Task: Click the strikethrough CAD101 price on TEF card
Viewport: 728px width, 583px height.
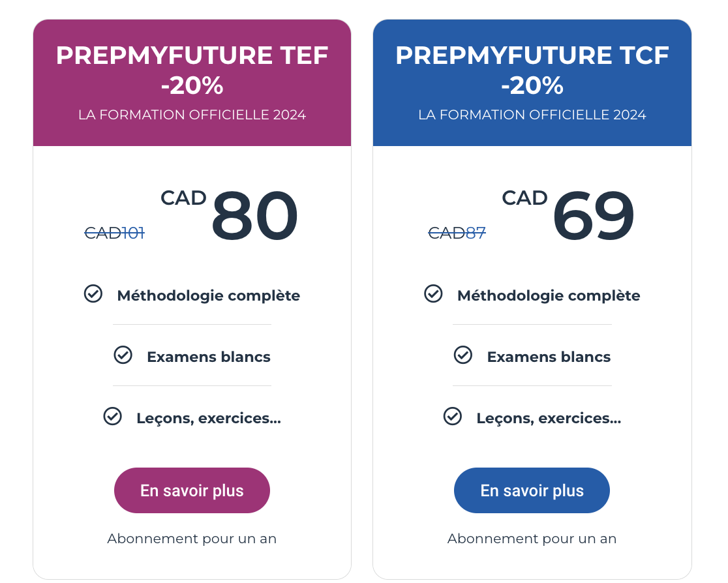Action: point(115,233)
